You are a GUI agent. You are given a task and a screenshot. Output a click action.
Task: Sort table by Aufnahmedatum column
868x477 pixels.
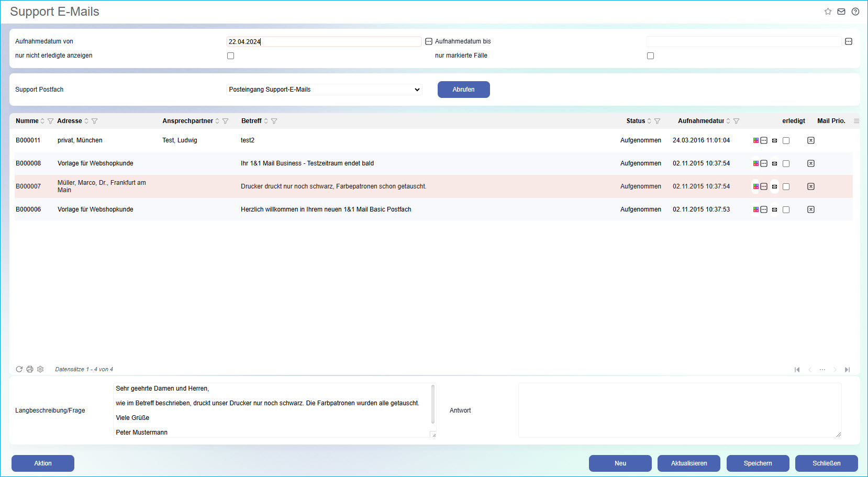(728, 121)
